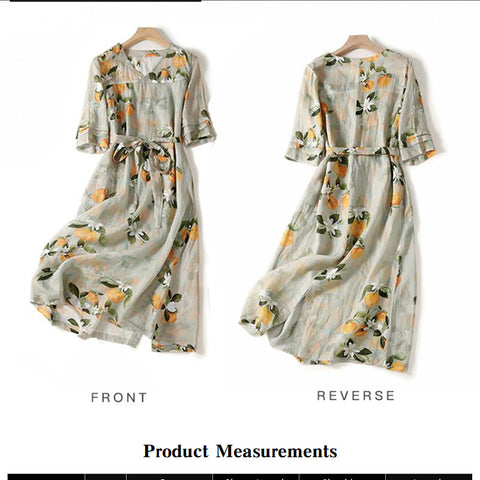Click the narrow second table header cell
The height and width of the screenshot is (480, 480).
[x=105, y=477]
